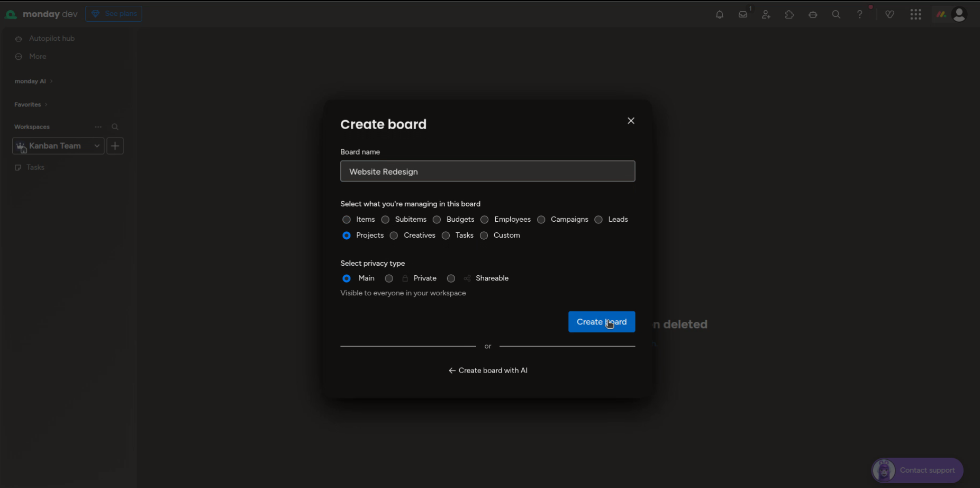Select the Creatives radio option

[394, 236]
